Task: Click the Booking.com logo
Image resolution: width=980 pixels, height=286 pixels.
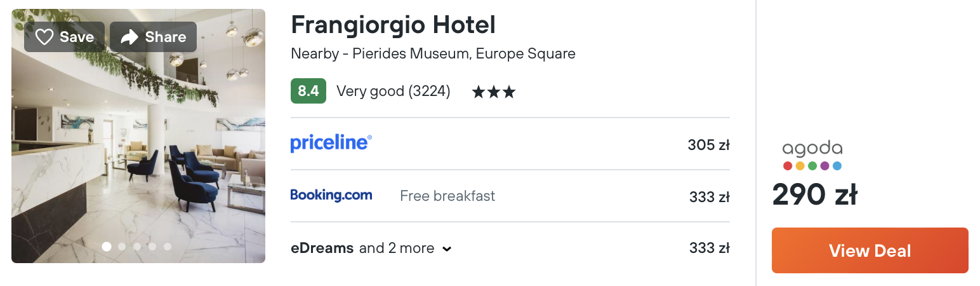Action: click(x=331, y=195)
